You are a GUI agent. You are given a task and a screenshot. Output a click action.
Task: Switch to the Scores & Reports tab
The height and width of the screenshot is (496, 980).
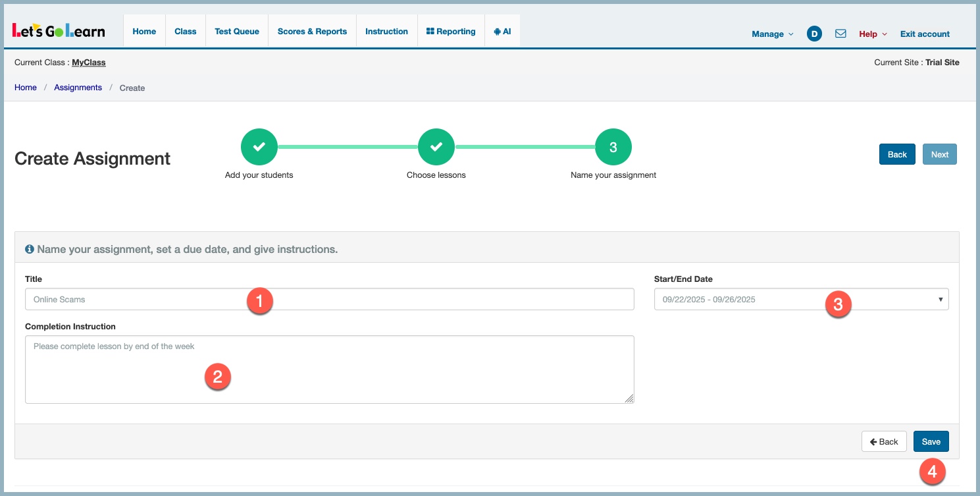coord(312,31)
